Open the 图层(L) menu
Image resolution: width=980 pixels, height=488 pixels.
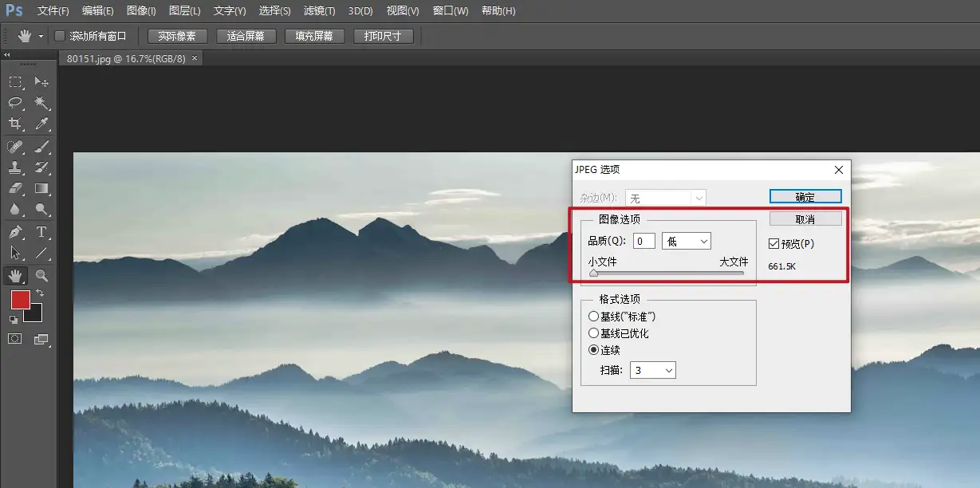pos(185,11)
